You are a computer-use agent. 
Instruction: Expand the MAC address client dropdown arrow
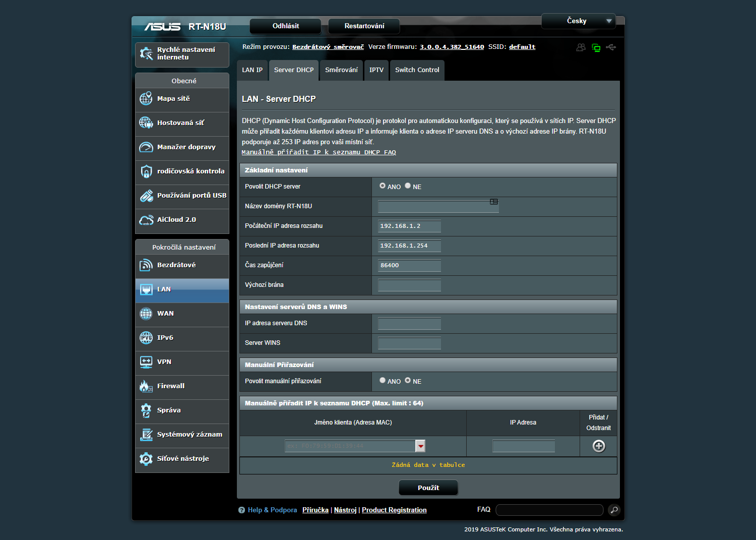(x=420, y=446)
